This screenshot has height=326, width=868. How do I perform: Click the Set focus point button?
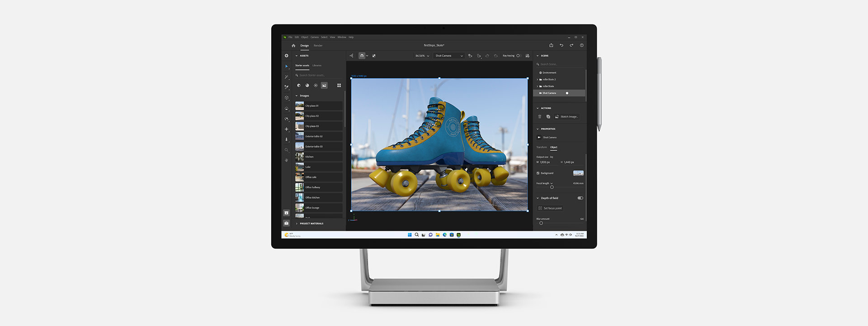pos(550,208)
